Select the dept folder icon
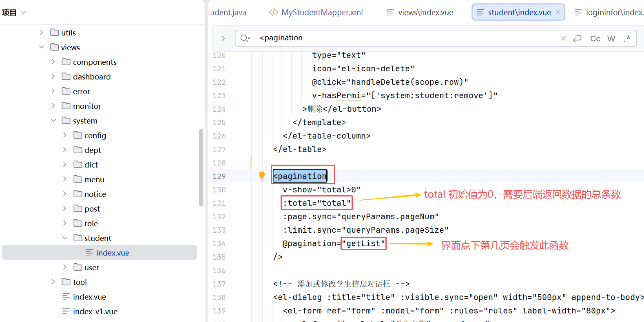The width and height of the screenshot is (644, 322). pos(77,150)
